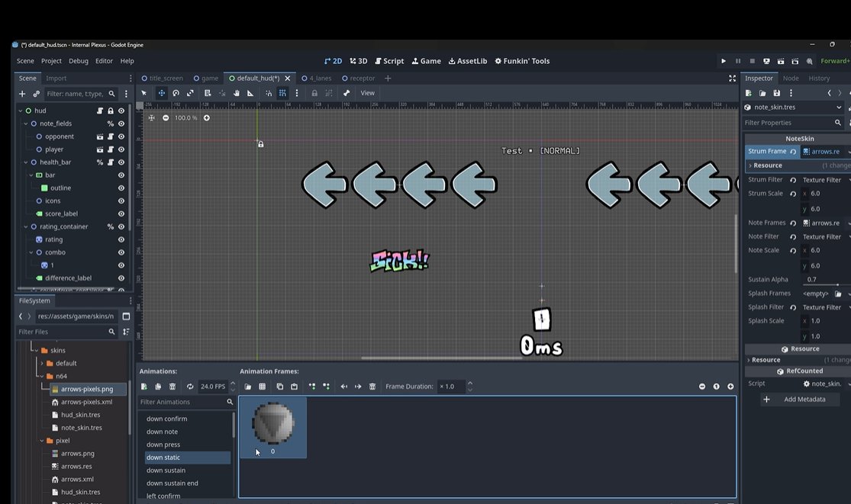
Task: Copy the selected animation frame
Action: [279, 387]
